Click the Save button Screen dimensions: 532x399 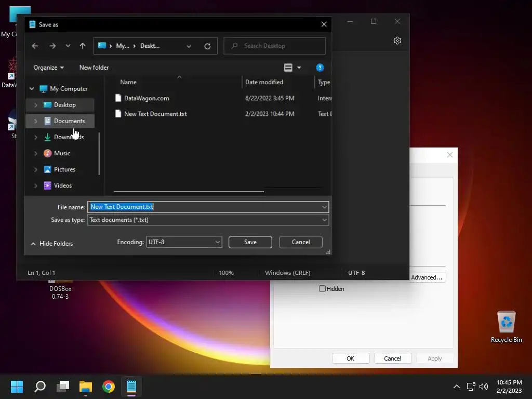tap(250, 242)
